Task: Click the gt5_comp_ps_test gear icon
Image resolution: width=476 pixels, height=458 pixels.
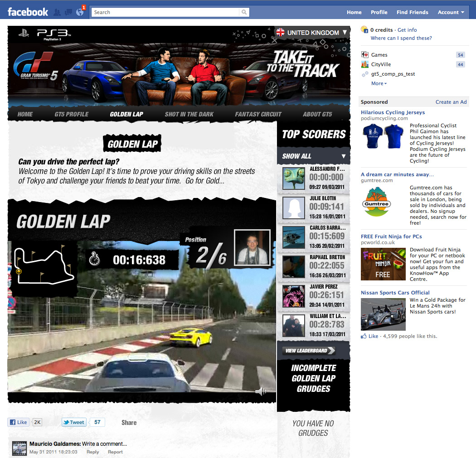Action: tap(364, 74)
